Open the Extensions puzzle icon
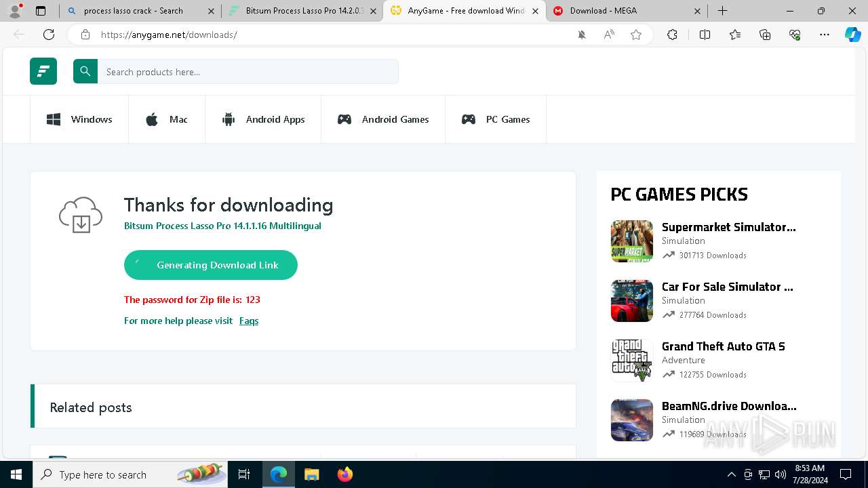868x488 pixels. [672, 35]
